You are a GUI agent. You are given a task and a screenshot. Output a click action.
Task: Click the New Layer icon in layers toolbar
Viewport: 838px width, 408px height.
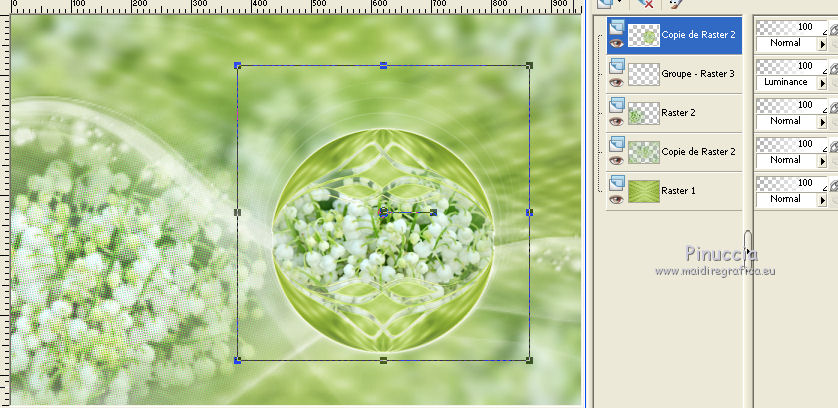(x=606, y=3)
